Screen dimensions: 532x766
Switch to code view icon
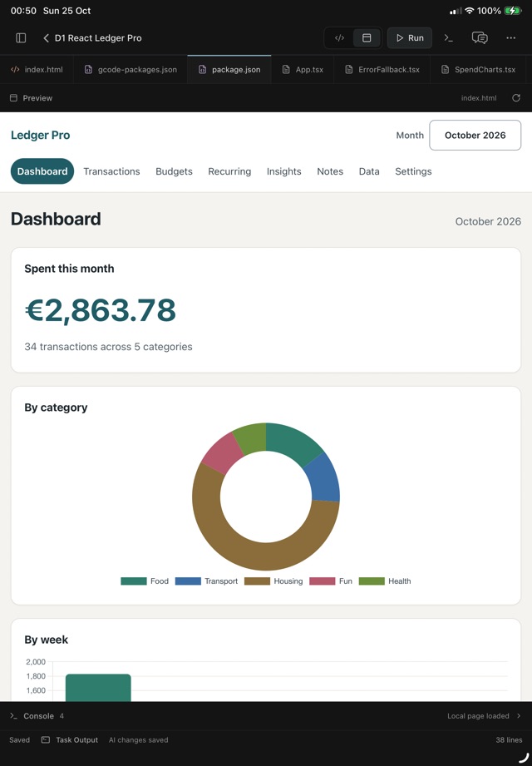pyautogui.click(x=340, y=38)
